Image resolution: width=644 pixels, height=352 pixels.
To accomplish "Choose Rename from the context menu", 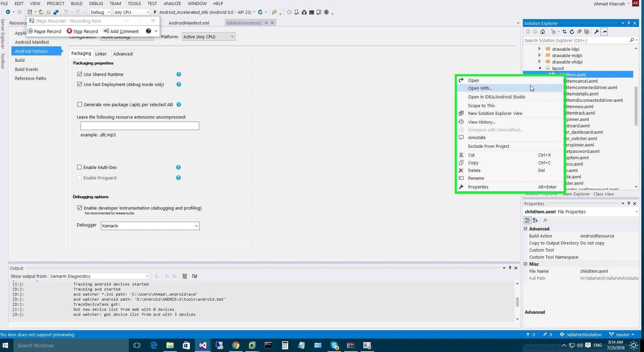I will click(510, 178).
